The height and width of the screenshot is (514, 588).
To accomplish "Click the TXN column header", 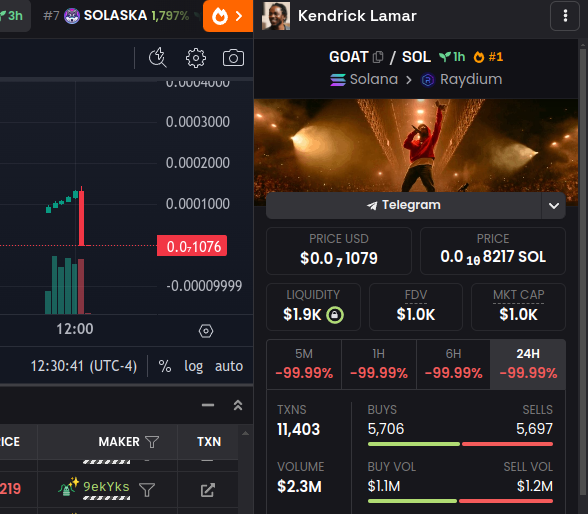I will pos(209,442).
